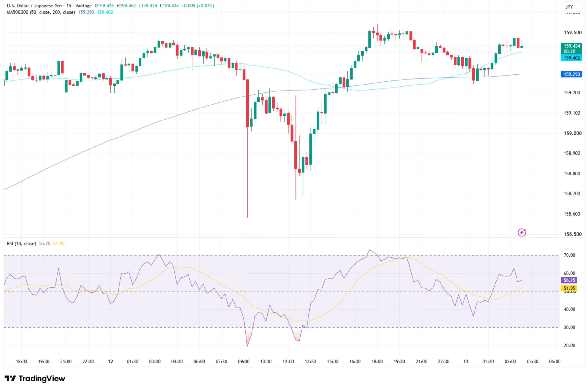Click the +0.009 (+0.01%) change value
The width and height of the screenshot is (588, 390).
click(x=198, y=6)
